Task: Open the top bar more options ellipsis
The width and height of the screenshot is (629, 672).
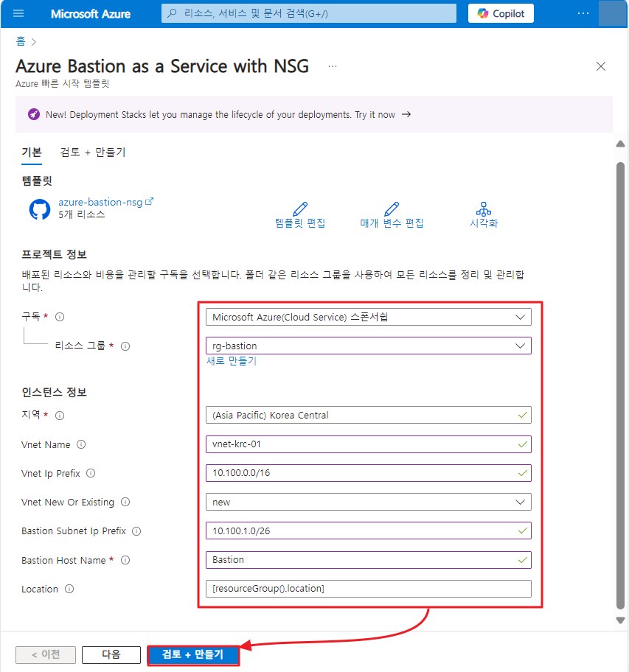Action: [583, 14]
